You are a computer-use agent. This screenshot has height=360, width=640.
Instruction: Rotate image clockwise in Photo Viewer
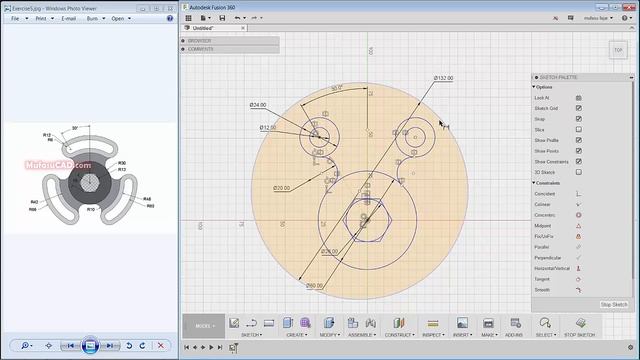142,346
